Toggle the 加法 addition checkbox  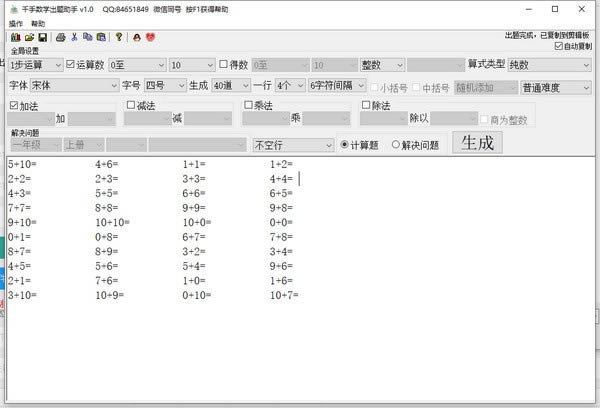[13, 105]
